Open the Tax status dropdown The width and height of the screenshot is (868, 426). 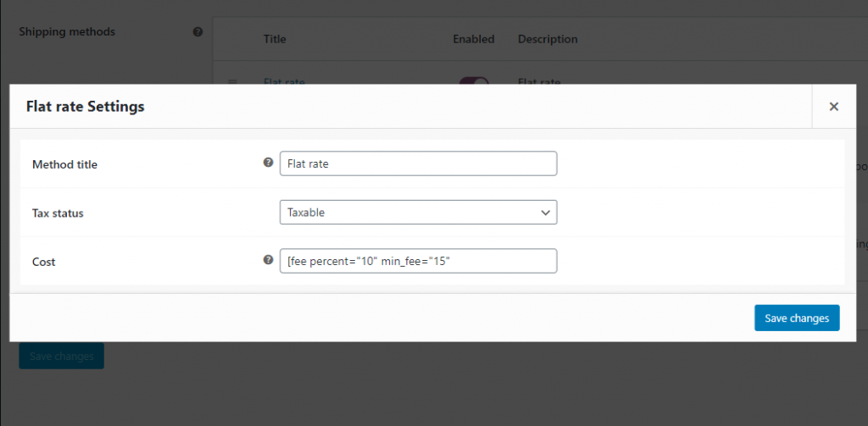point(419,213)
